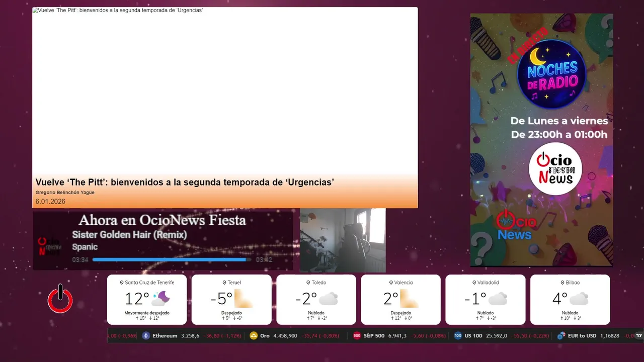The width and height of the screenshot is (644, 362).
Task: Click the total time 03:42
Action: (x=264, y=260)
